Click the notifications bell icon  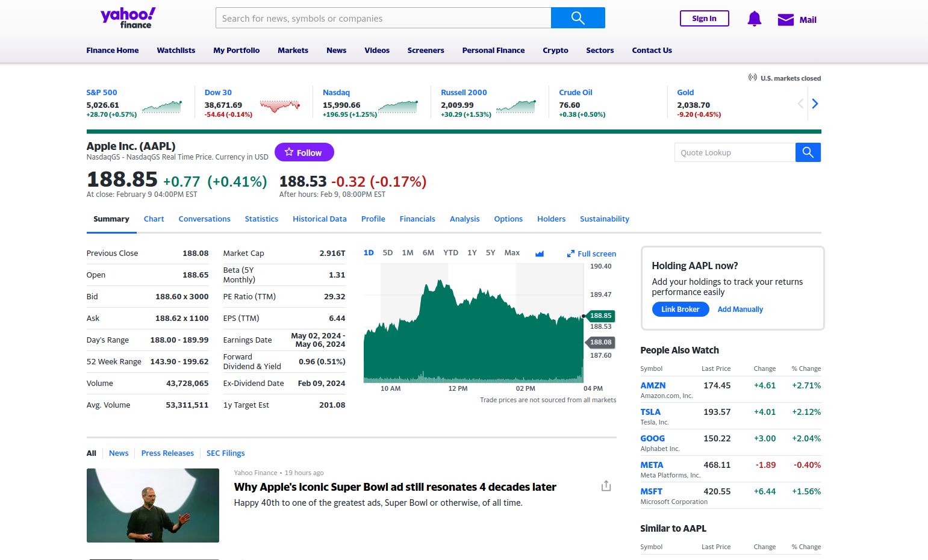[x=754, y=19]
